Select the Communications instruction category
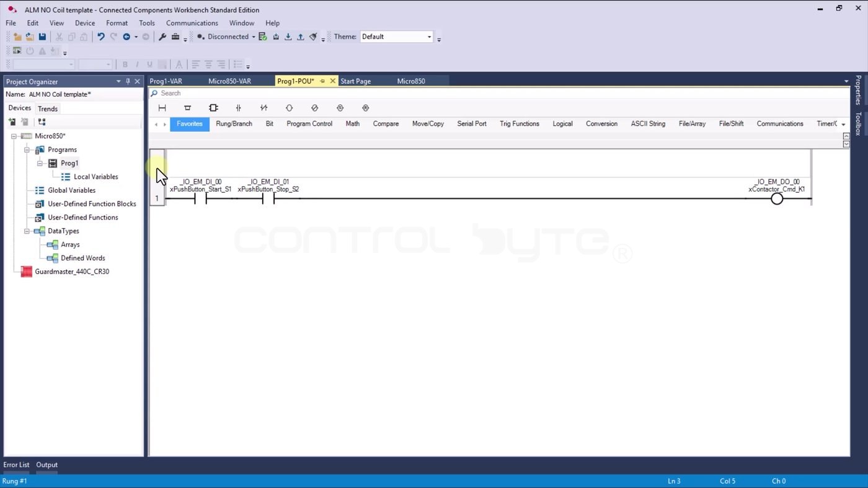Screen dimensions: 868x488 (780, 124)
